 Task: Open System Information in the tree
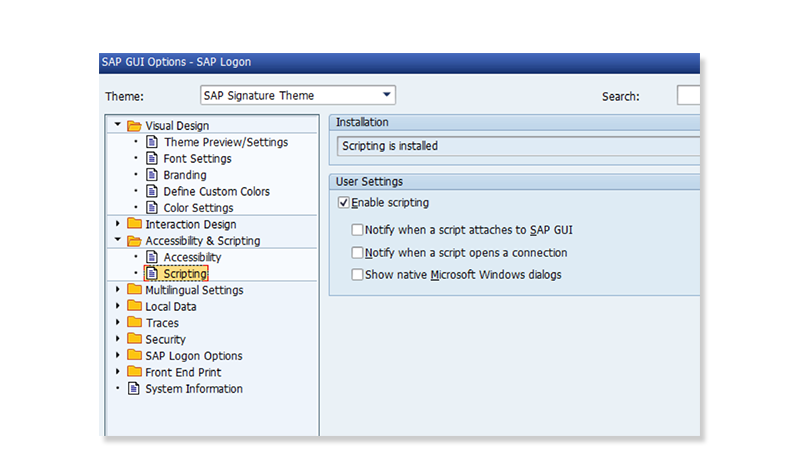(194, 389)
